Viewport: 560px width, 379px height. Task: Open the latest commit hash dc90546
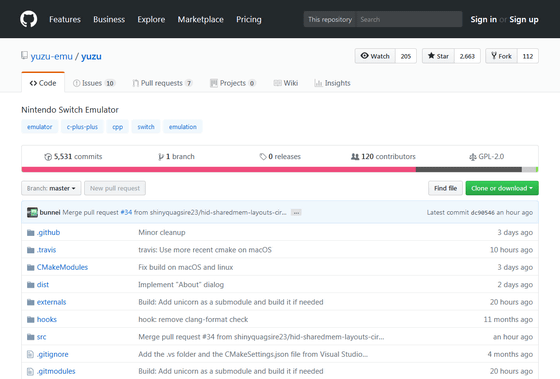tap(482, 213)
